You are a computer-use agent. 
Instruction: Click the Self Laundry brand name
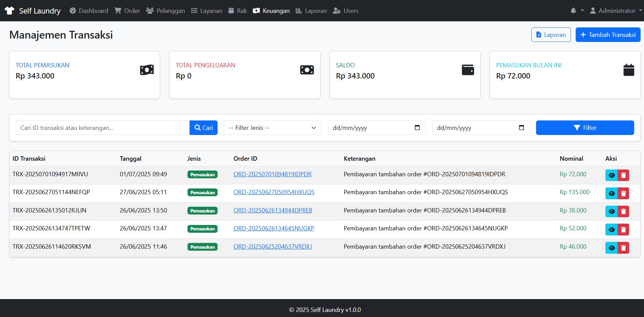40,11
